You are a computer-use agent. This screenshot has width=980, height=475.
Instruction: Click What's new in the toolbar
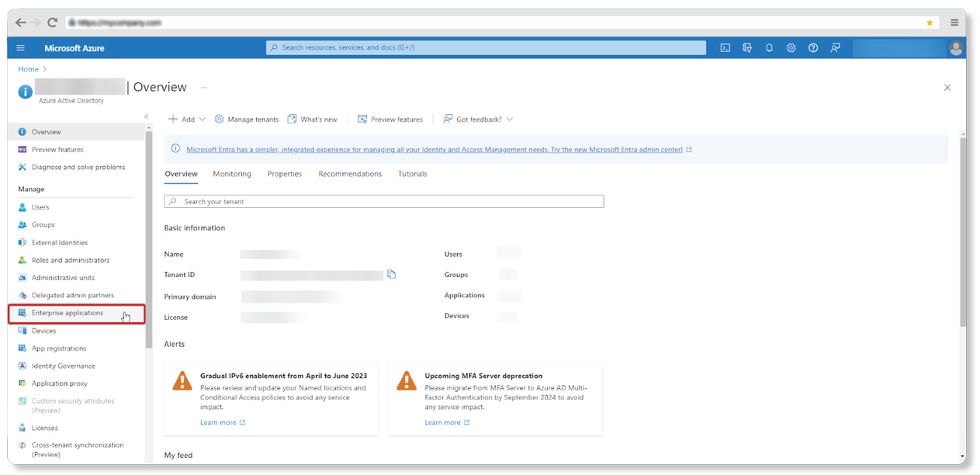[313, 120]
